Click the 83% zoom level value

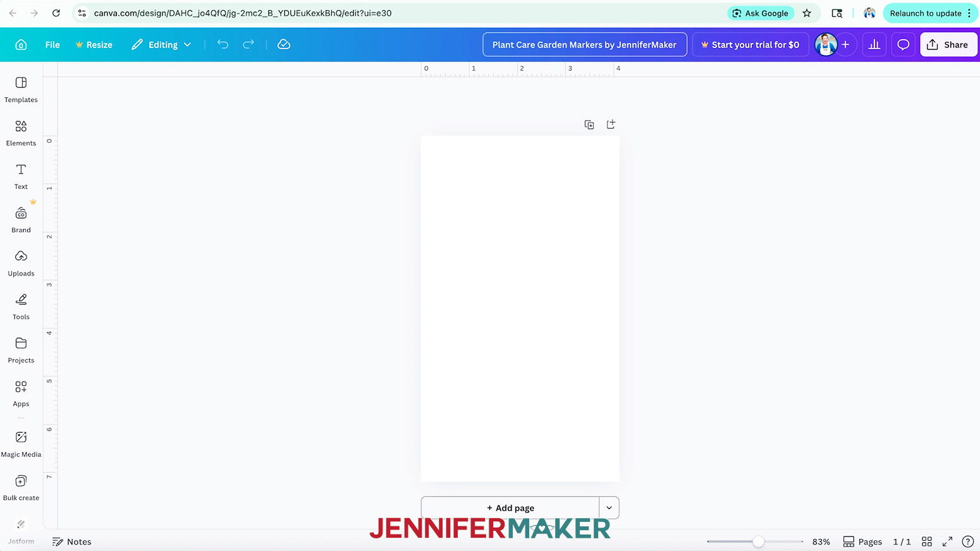821,542
